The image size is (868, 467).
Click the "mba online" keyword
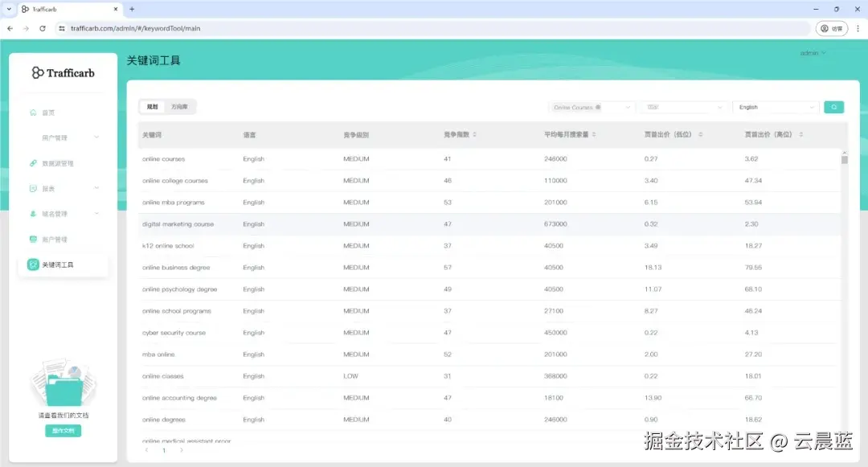click(x=158, y=354)
